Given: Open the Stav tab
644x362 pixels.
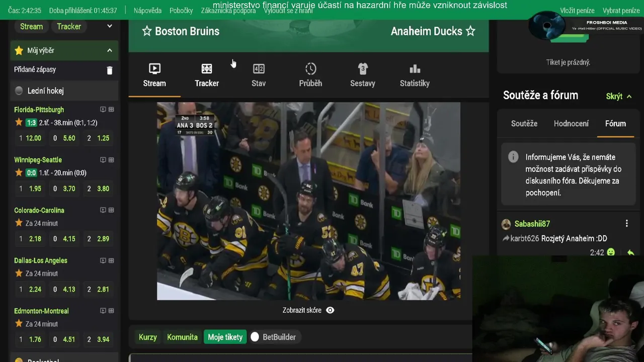Looking at the screenshot, I should coord(259,75).
